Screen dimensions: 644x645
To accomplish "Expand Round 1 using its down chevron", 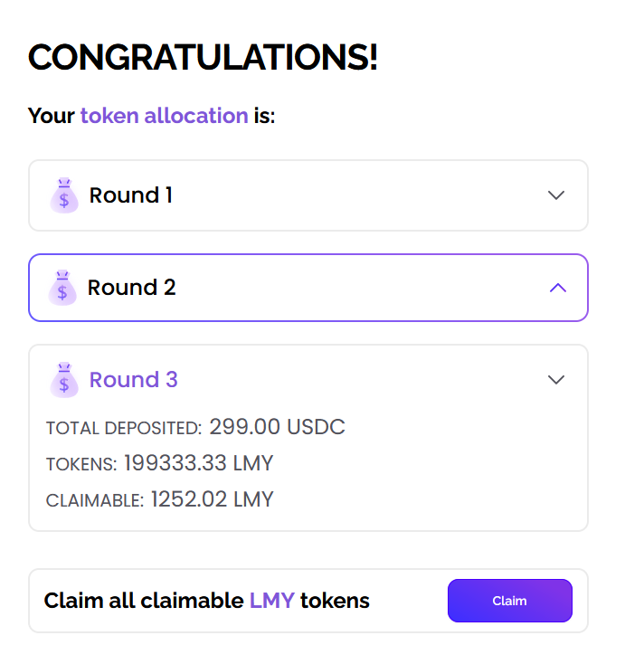I will pyautogui.click(x=556, y=195).
